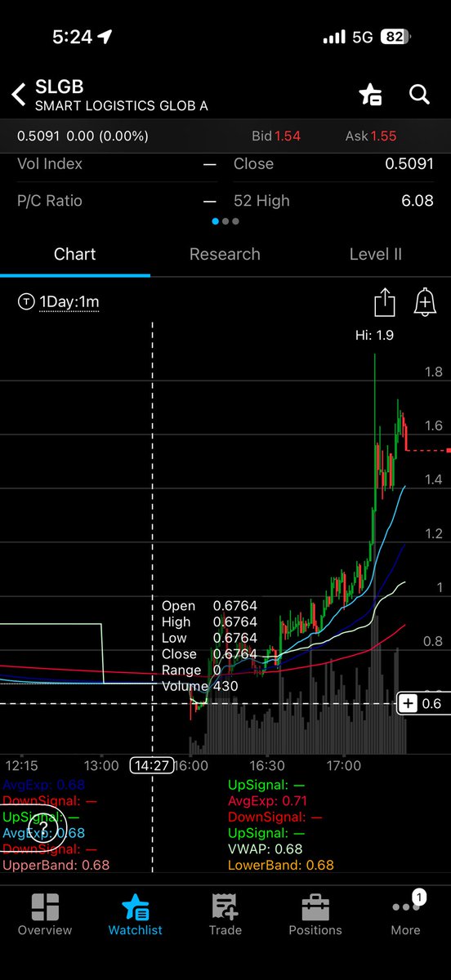This screenshot has height=980, width=451.
Task: Tap the share chart icon
Action: tap(384, 303)
